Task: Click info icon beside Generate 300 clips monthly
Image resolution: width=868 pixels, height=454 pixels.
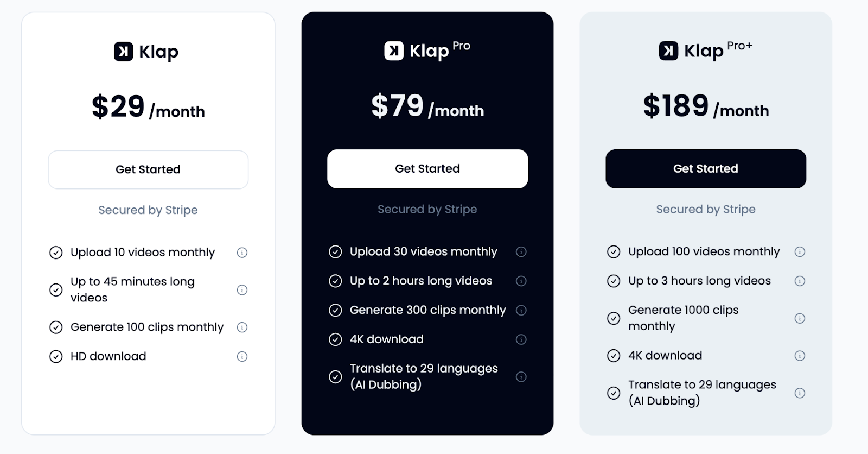Action: (521, 311)
